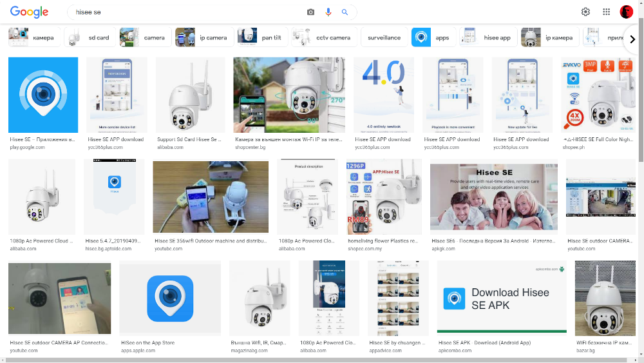Open 'HiSee on the App Store' icon image
This screenshot has width=644, height=363.
pos(170,299)
